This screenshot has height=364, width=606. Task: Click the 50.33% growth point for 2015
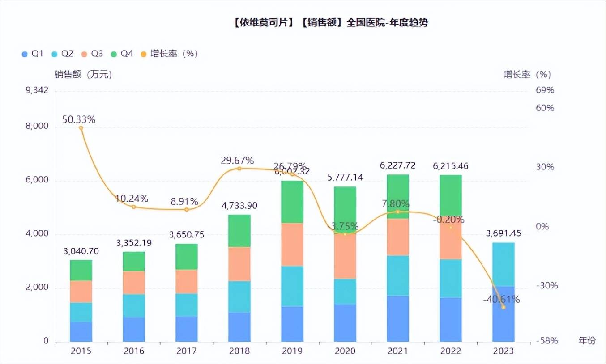[x=81, y=128]
